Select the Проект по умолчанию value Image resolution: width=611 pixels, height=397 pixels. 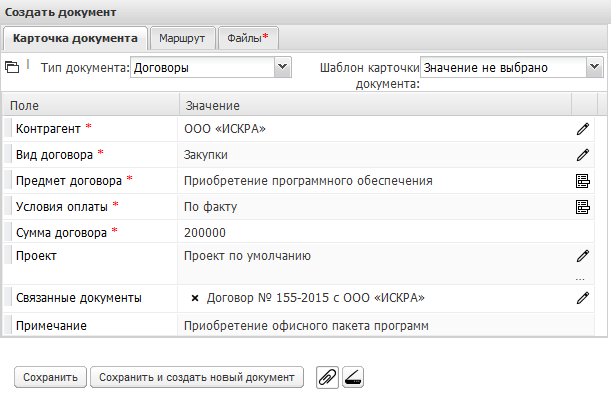point(247,256)
